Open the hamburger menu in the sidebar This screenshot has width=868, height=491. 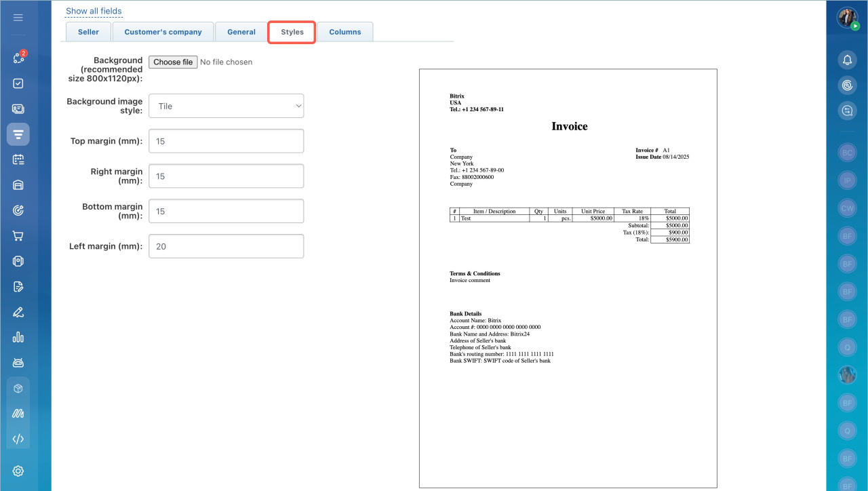(18, 18)
